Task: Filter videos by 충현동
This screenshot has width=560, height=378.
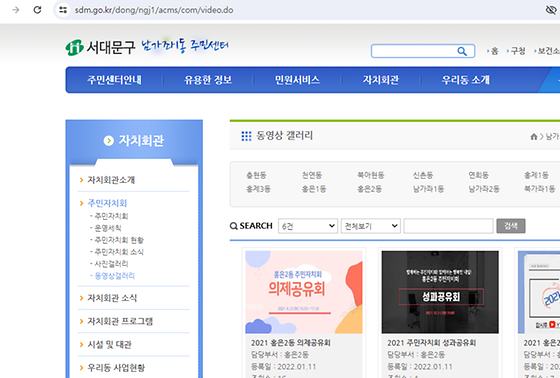Action: tap(256, 175)
